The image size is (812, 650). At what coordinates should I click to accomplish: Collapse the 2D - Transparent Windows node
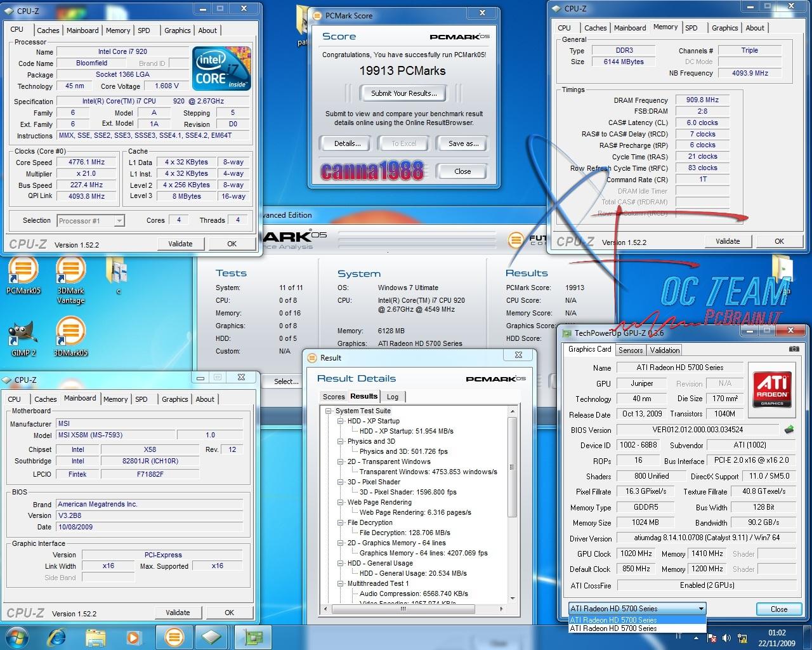tap(341, 461)
